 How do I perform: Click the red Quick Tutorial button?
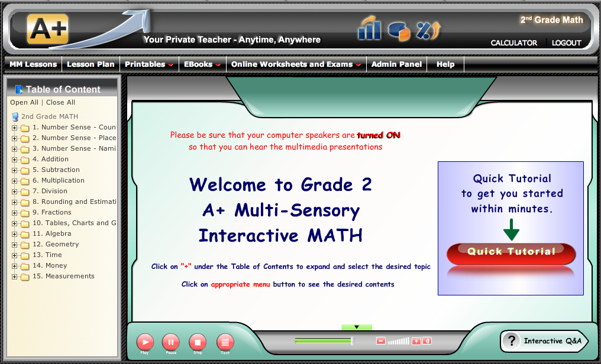511,253
